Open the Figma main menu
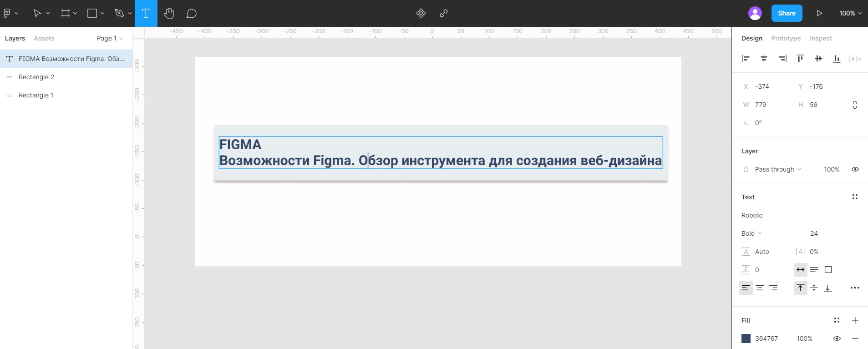 tap(7, 13)
